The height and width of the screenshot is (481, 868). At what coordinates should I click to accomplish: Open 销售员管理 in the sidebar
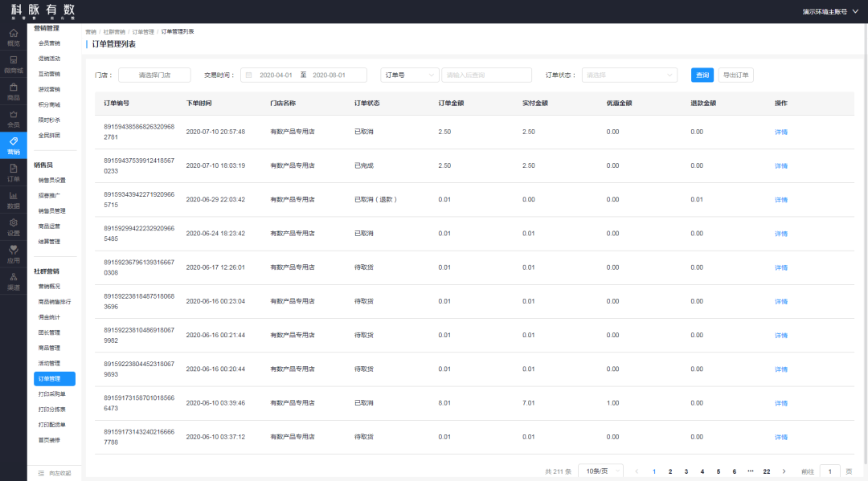pos(52,211)
